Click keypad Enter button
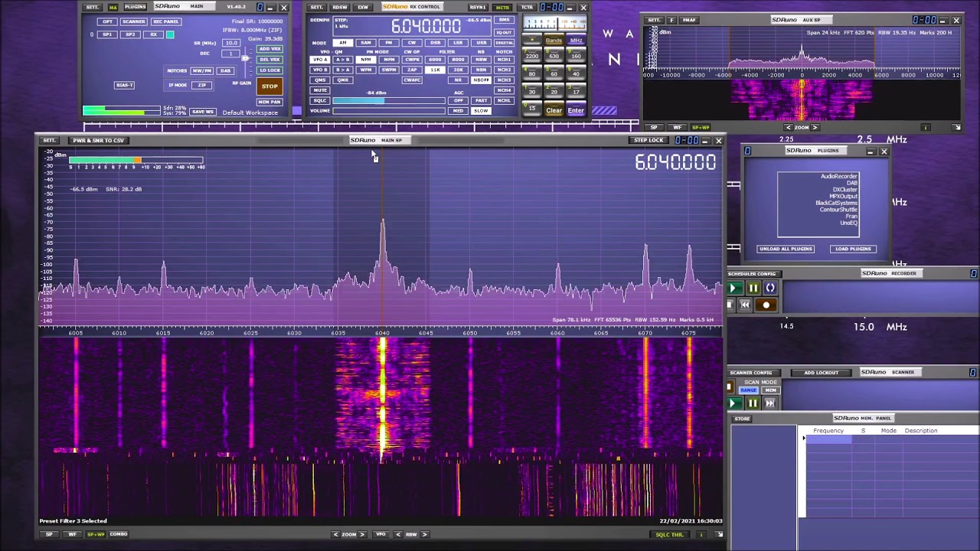 [575, 110]
